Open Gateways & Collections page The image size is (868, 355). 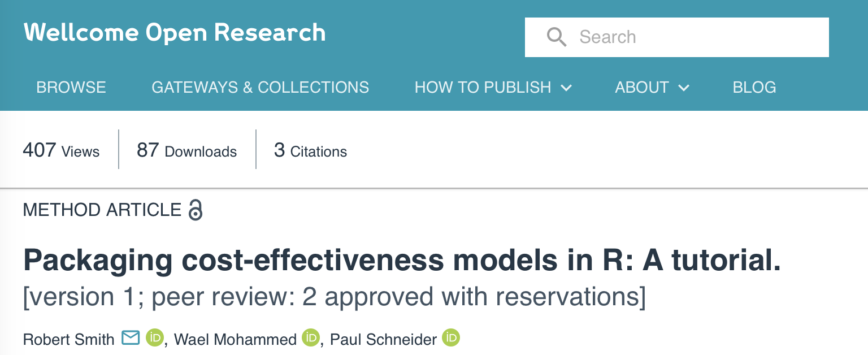coord(260,88)
